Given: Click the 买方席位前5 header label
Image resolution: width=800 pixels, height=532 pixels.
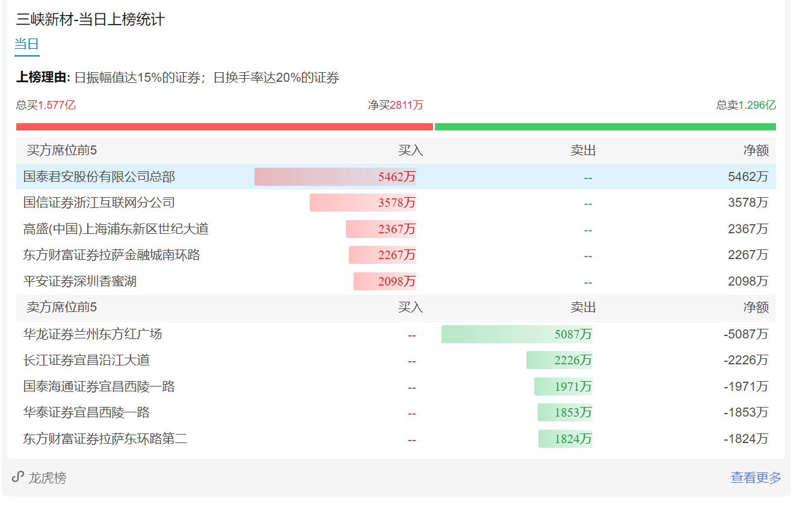Looking at the screenshot, I should pyautogui.click(x=61, y=150).
